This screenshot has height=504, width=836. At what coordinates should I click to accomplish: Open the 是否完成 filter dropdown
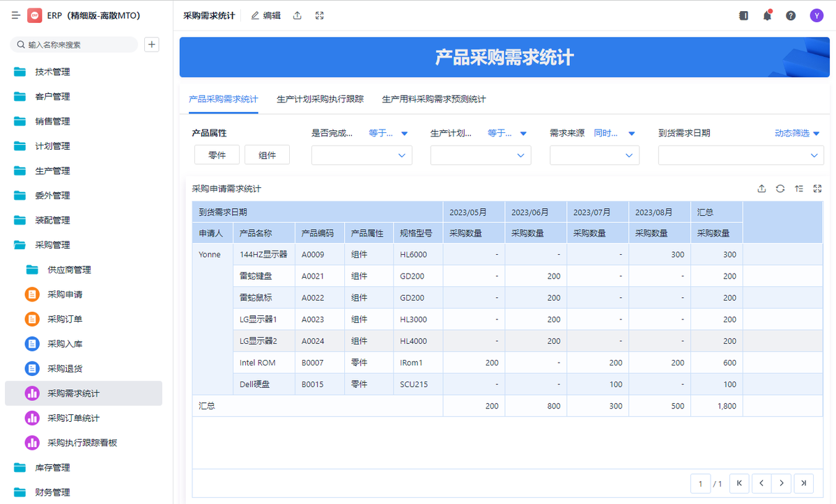point(362,155)
